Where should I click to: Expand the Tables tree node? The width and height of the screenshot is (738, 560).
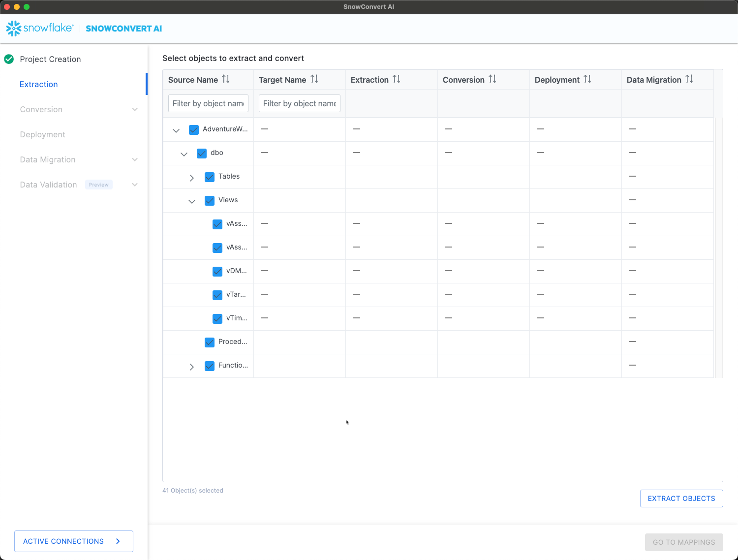point(192,178)
